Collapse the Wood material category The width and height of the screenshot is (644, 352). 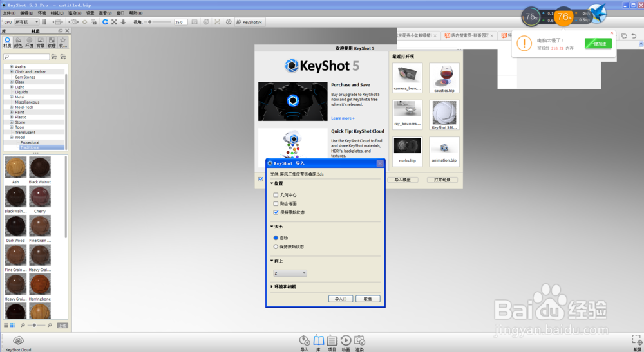coord(12,138)
